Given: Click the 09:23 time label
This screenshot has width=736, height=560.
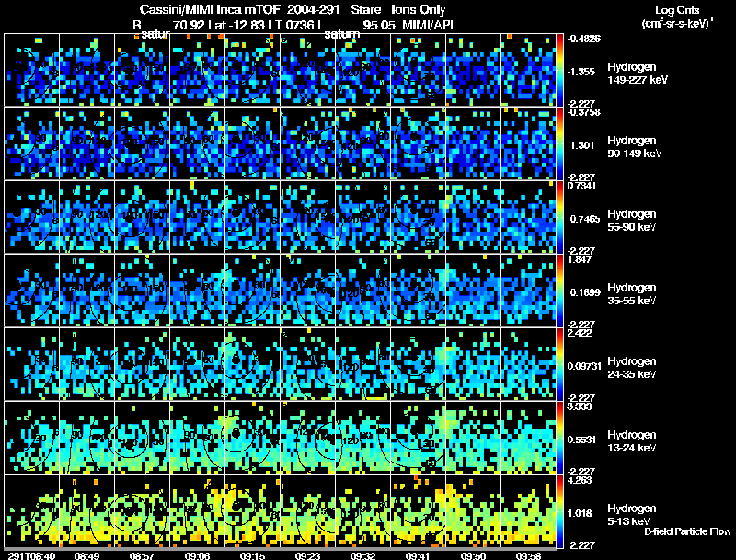Looking at the screenshot, I should [x=307, y=556].
